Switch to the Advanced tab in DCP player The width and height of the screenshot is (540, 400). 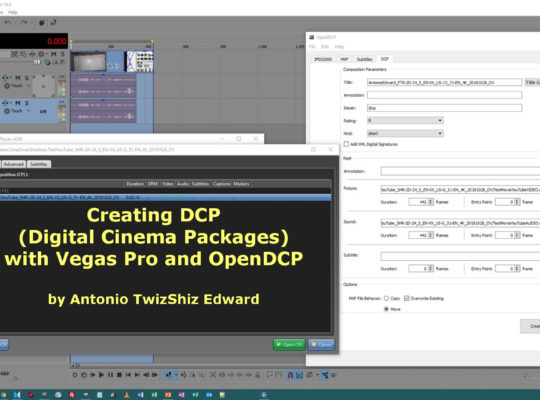pyautogui.click(x=14, y=164)
